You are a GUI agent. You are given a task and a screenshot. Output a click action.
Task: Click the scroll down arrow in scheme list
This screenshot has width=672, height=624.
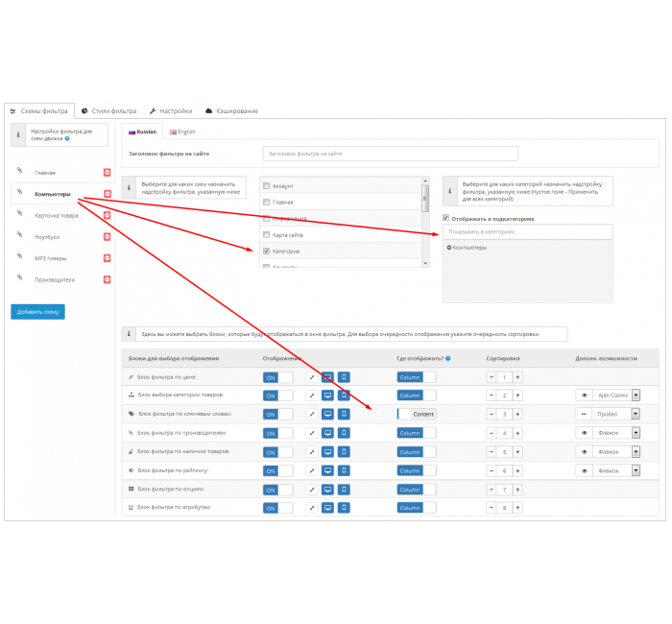(425, 264)
